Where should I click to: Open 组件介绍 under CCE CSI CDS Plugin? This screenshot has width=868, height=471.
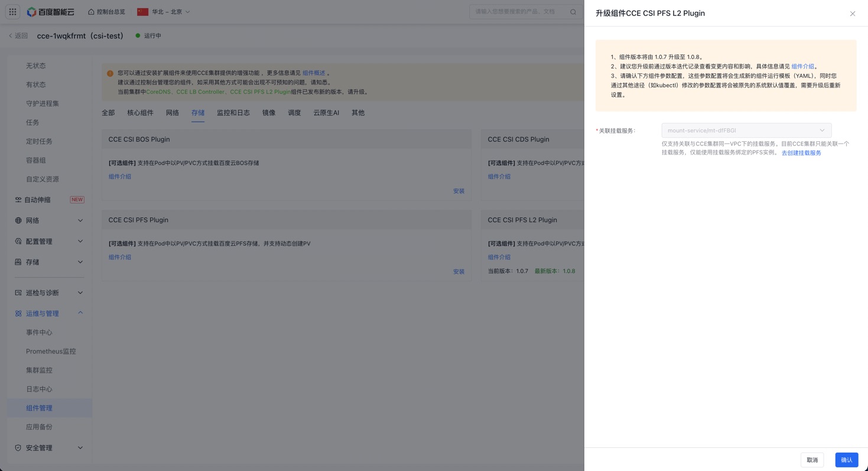coord(499,177)
